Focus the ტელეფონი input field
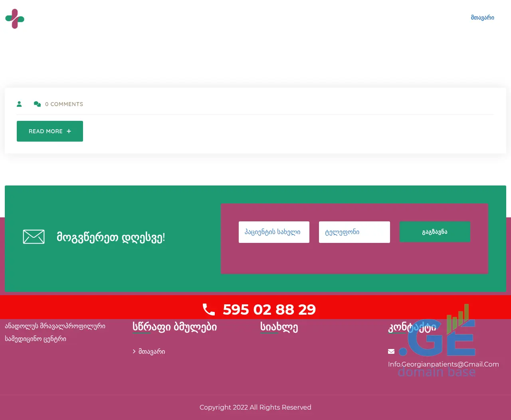The image size is (511, 420). 354,232
